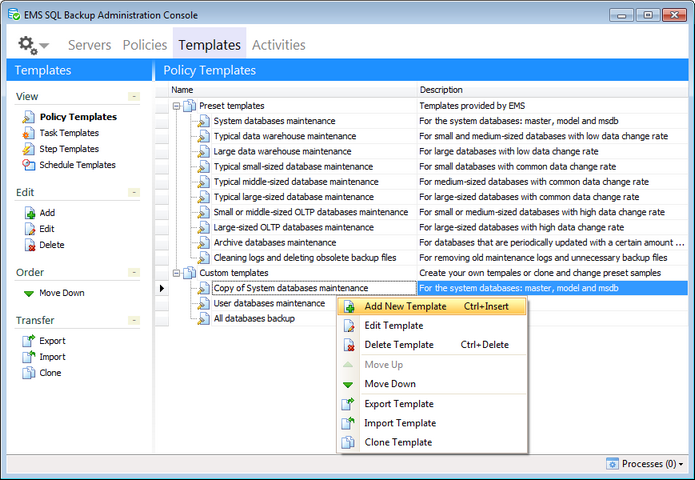The height and width of the screenshot is (480, 695).
Task: Click the Clone icon in Transfer section
Action: point(28,373)
